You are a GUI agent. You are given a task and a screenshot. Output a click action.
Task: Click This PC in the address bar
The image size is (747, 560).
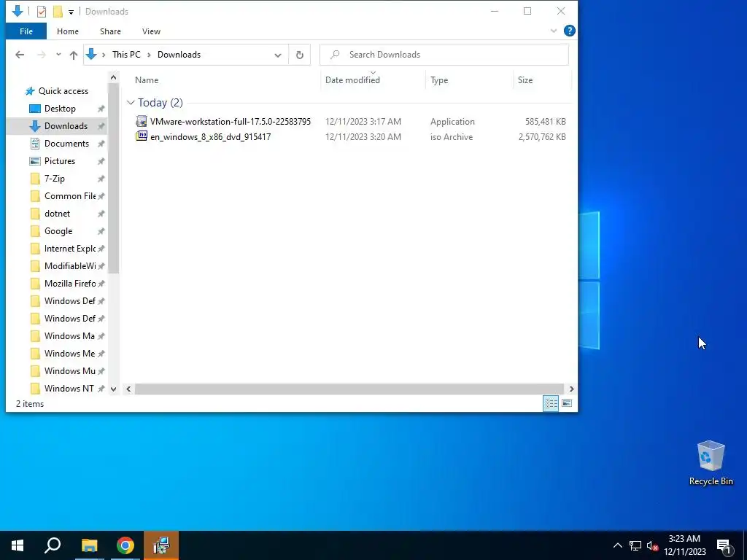(x=126, y=54)
